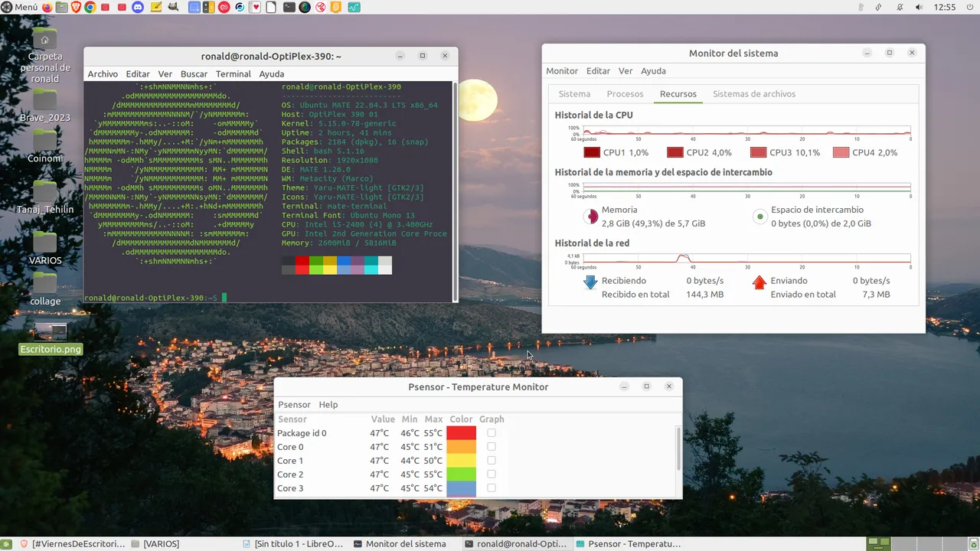The image size is (980, 551).
Task: Switch to the Procesos tab
Action: [x=625, y=94]
